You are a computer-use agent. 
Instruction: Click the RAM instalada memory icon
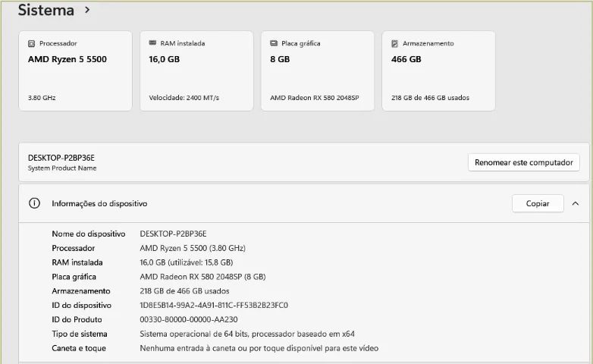(152, 42)
